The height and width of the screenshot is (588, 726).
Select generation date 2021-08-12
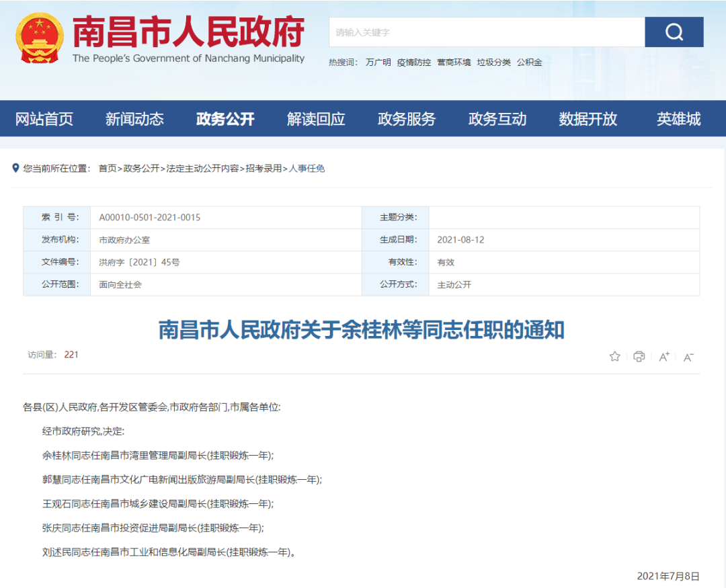[x=460, y=240]
